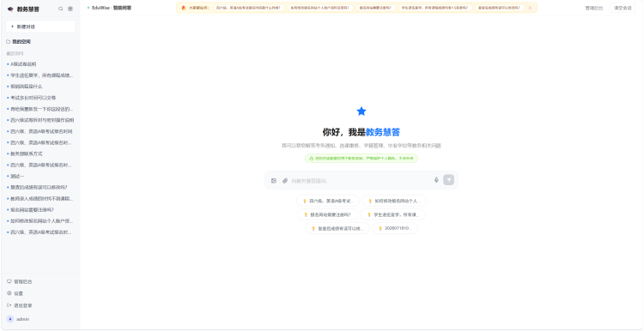Click the send arrow button
The height and width of the screenshot is (331, 644).
coord(448,180)
